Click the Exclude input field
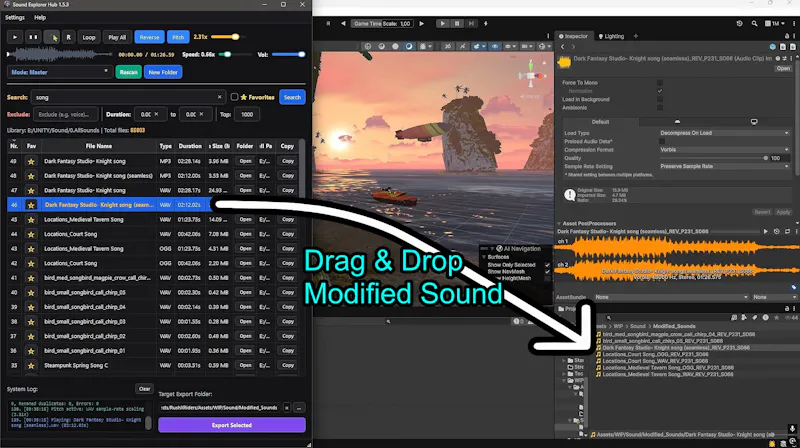 (65, 114)
